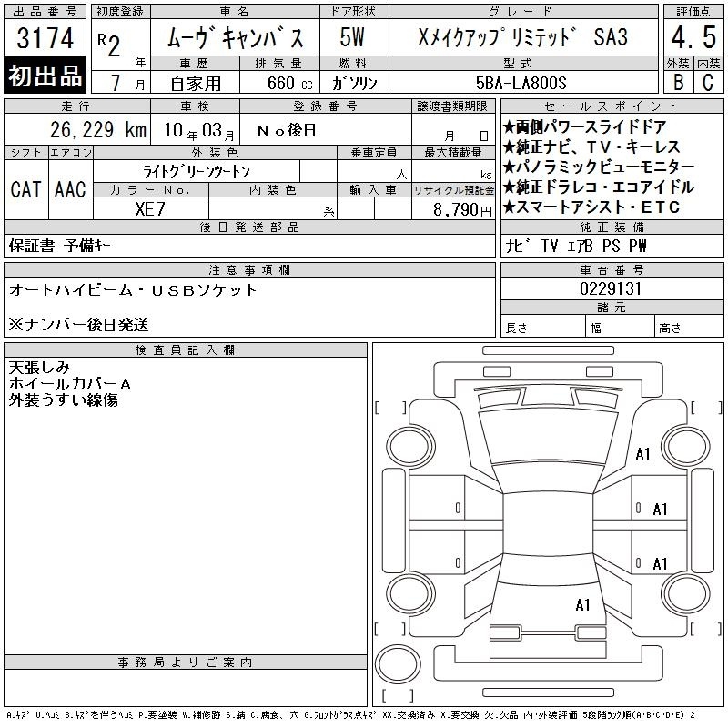Select the interior grade C cell

click(x=707, y=82)
